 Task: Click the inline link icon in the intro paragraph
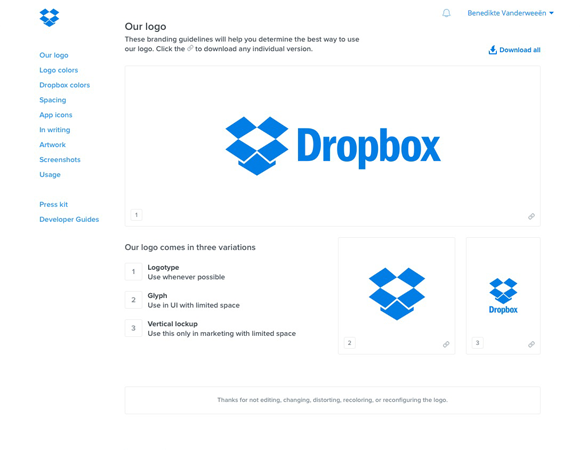[x=190, y=48]
